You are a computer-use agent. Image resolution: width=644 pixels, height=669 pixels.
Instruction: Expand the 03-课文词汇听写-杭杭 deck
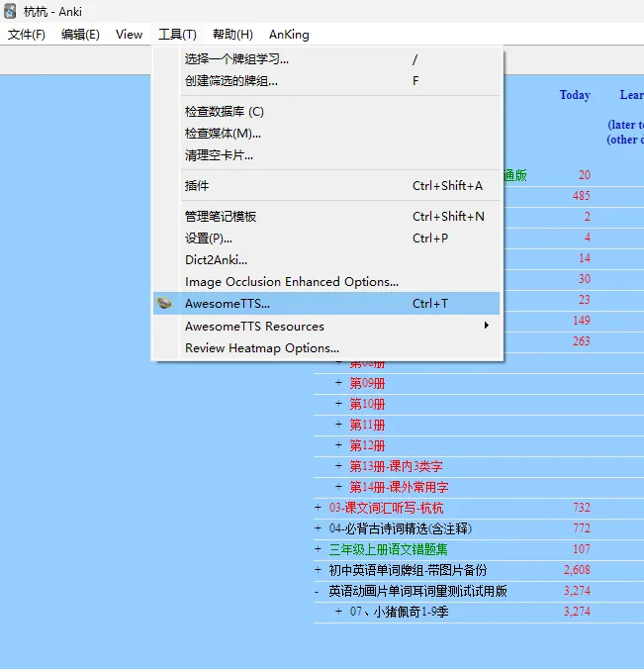point(318,508)
